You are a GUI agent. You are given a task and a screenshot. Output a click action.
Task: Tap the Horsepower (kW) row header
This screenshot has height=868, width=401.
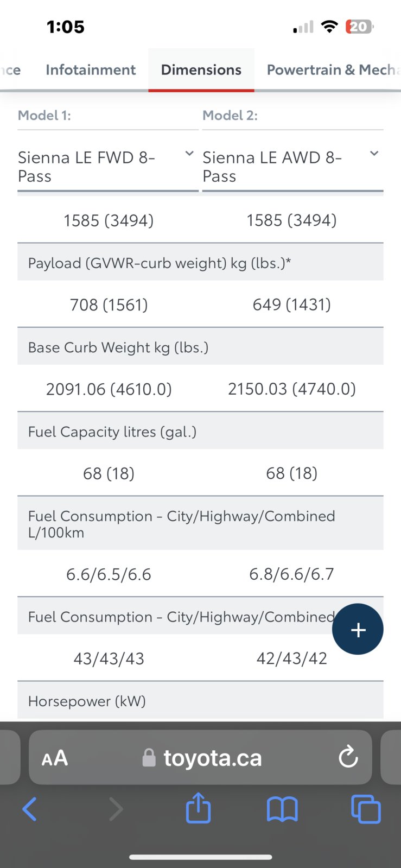coord(200,701)
